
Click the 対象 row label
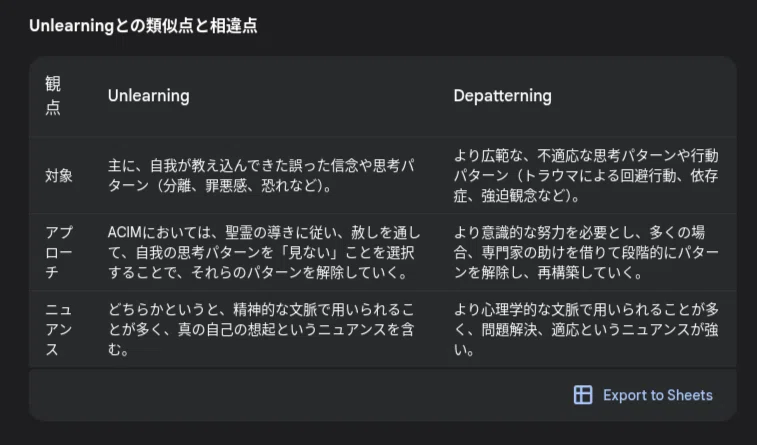pos(59,176)
